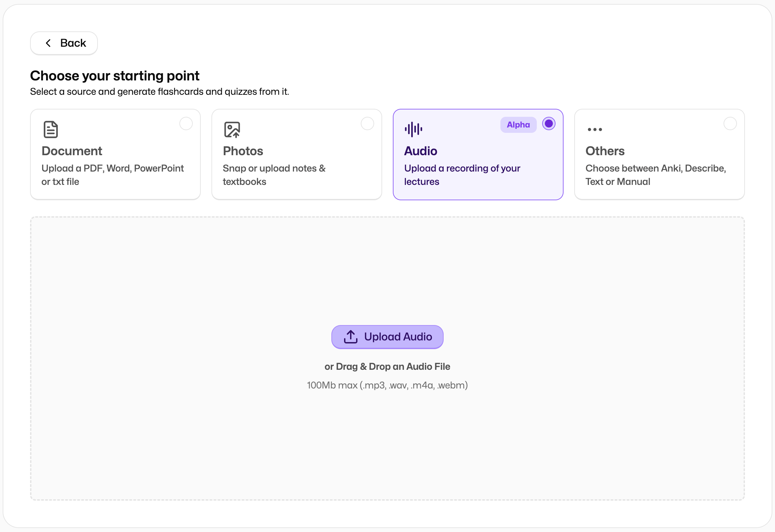Viewport: 775px width, 532px height.
Task: Go back with the Back button
Action: pyautogui.click(x=64, y=43)
